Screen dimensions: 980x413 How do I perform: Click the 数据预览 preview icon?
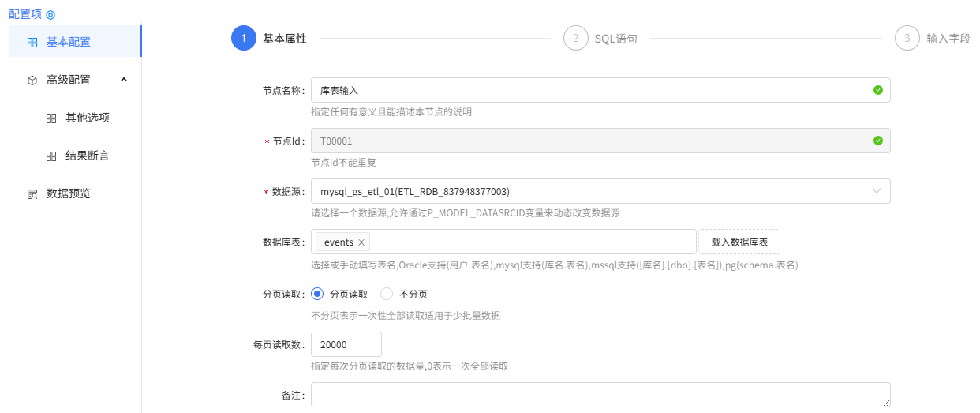[32, 194]
